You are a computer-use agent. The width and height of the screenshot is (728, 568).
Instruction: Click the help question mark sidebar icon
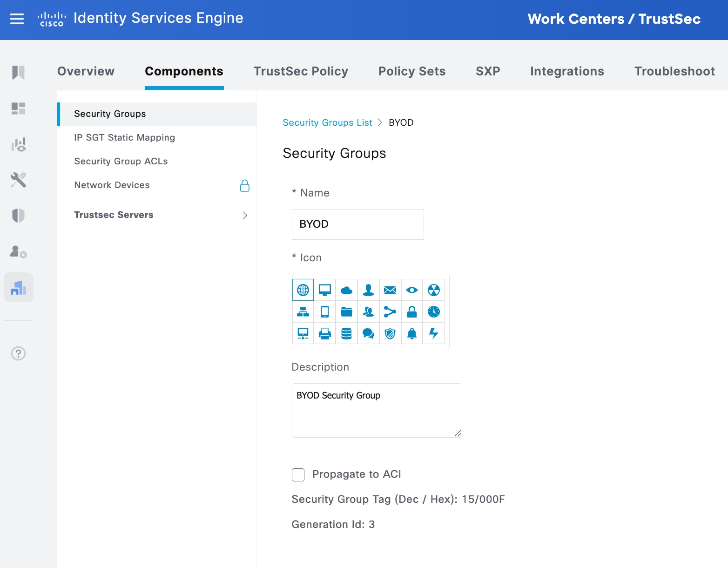[19, 353]
